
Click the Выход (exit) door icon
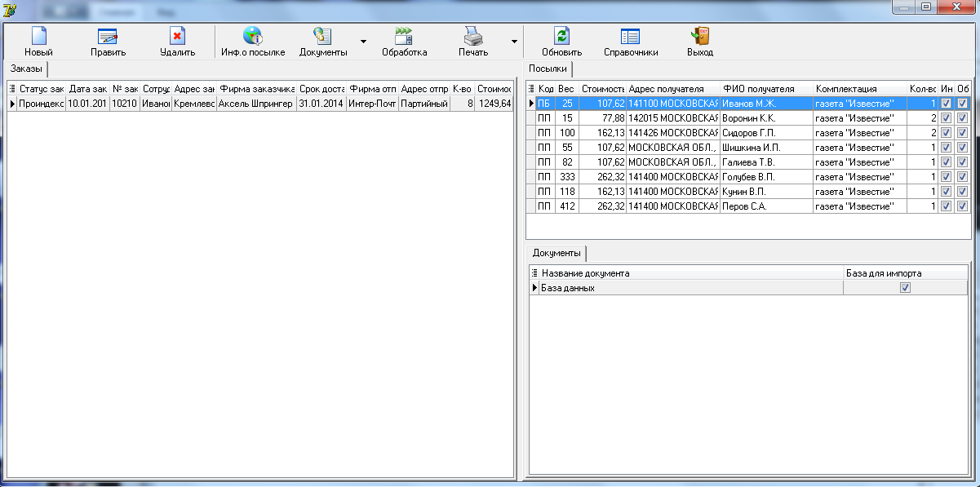click(699, 37)
